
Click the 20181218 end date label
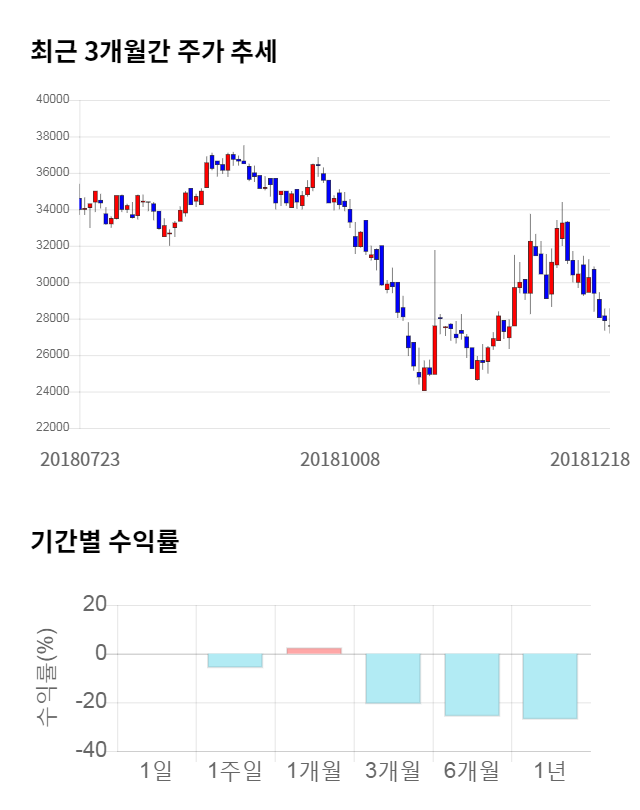point(590,459)
